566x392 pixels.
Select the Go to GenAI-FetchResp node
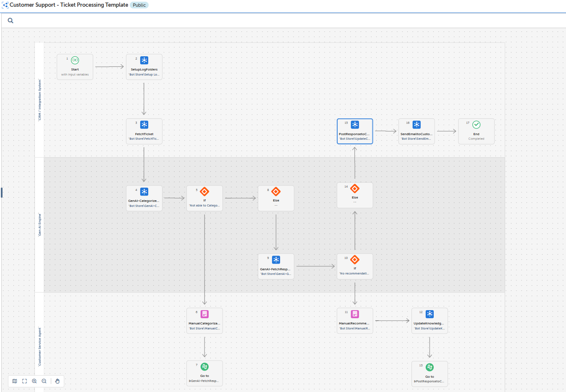coord(204,373)
